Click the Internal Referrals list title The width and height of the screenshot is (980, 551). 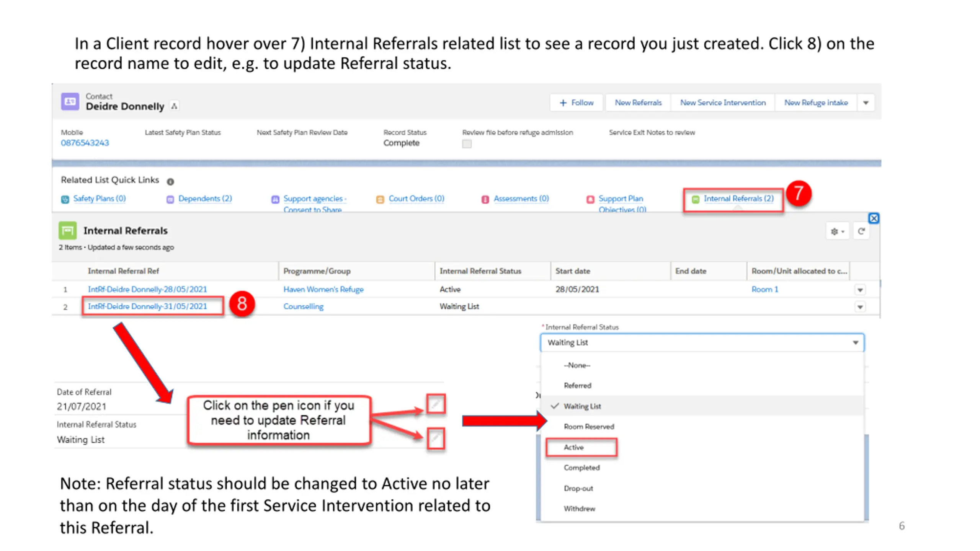126,231
